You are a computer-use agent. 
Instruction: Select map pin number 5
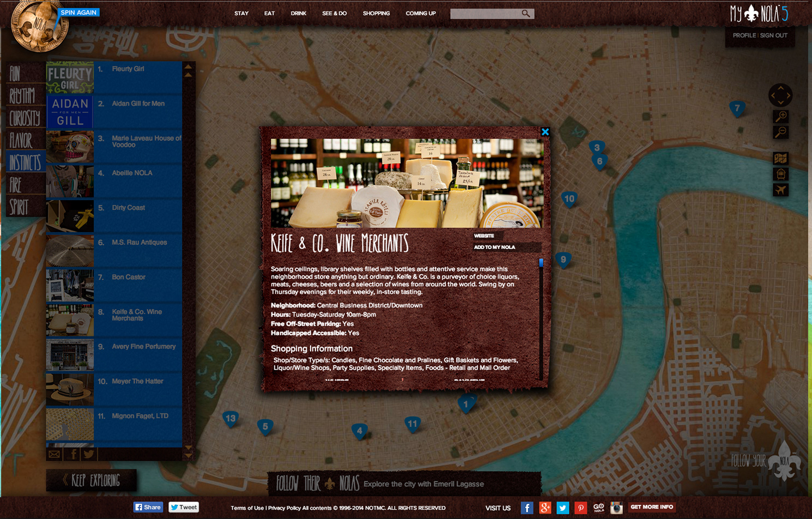[265, 427]
